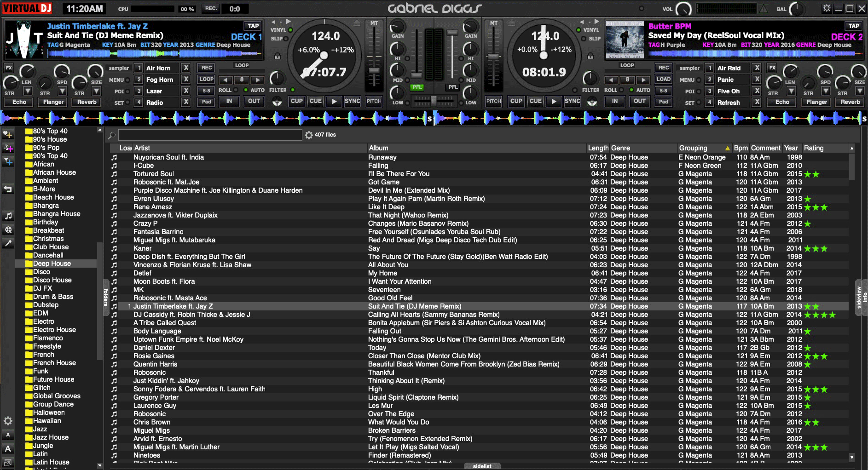Image resolution: width=868 pixels, height=470 pixels.
Task: Open the sidelist tab at the bottom
Action: 482,466
